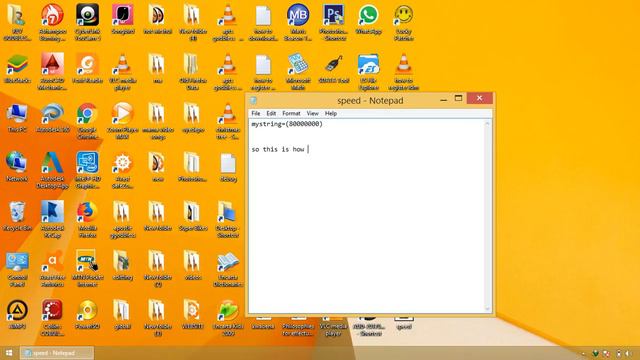Viewport: 640px width, 360px height.
Task: Open Notepad's File menu
Action: 256,113
